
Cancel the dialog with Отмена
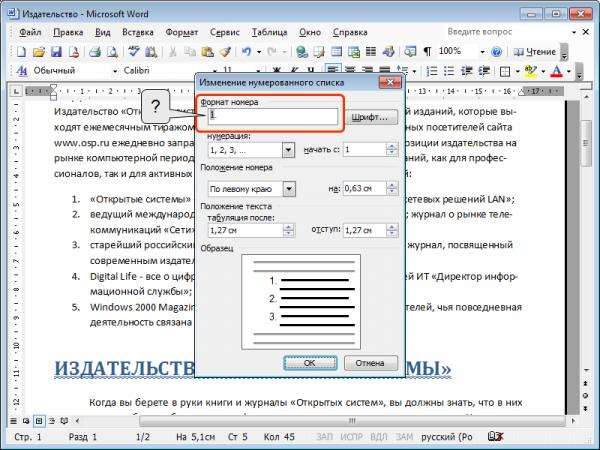click(x=370, y=363)
